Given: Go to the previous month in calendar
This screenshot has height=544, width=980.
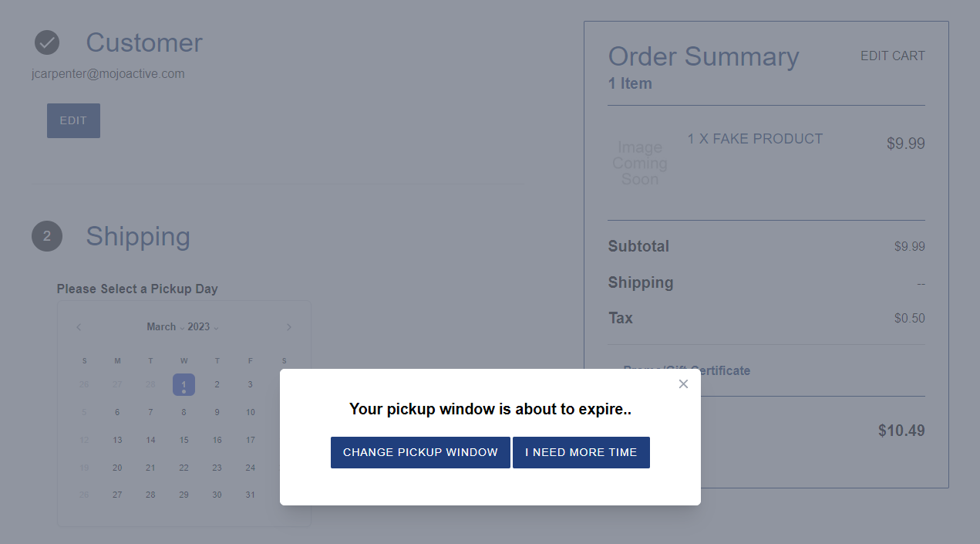Looking at the screenshot, I should click(x=79, y=327).
